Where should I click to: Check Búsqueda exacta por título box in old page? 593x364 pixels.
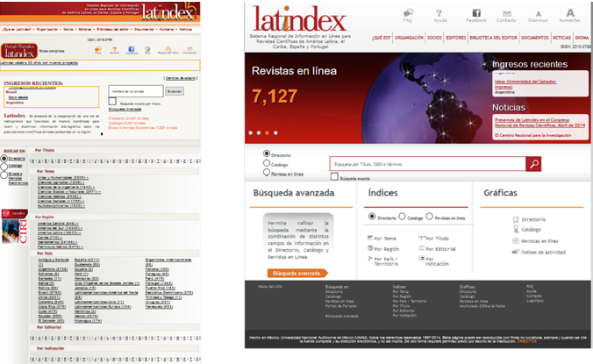112,101
